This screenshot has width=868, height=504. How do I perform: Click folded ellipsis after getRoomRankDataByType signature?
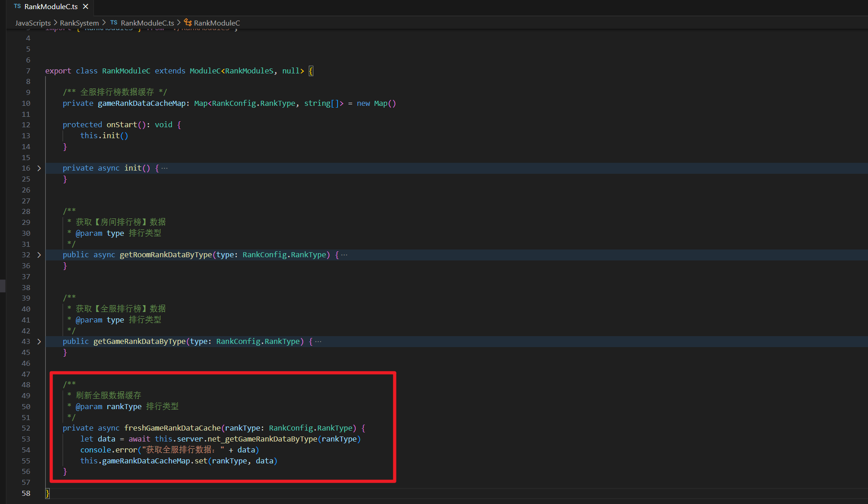coord(344,255)
